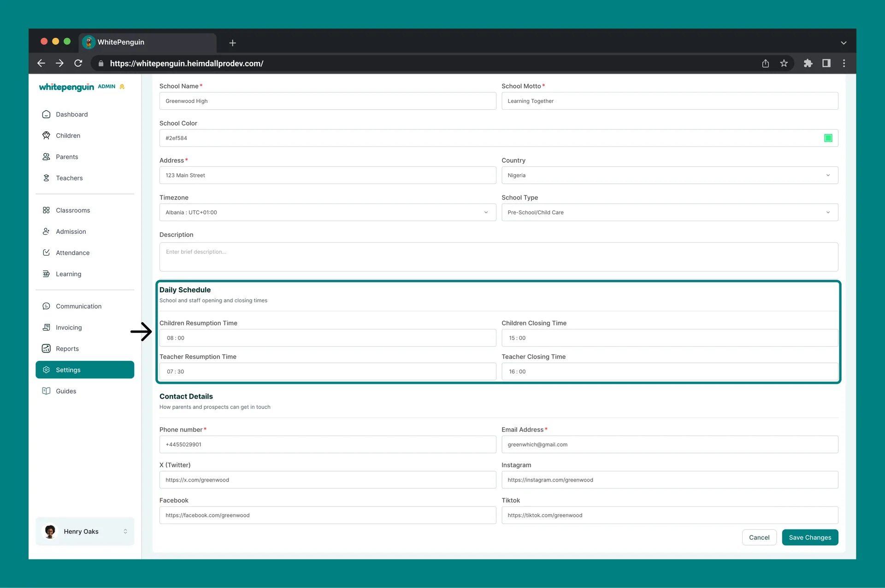
Task: Click the browser address bar URL
Action: point(187,64)
